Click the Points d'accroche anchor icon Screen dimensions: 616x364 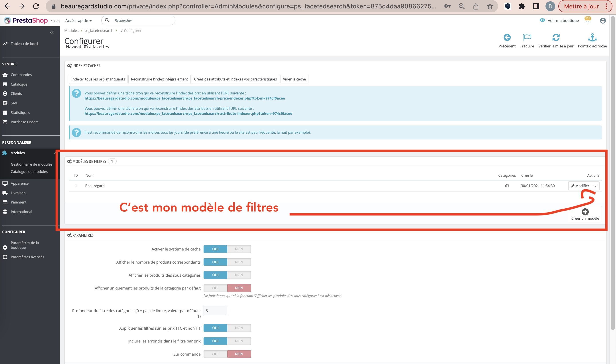point(592,37)
